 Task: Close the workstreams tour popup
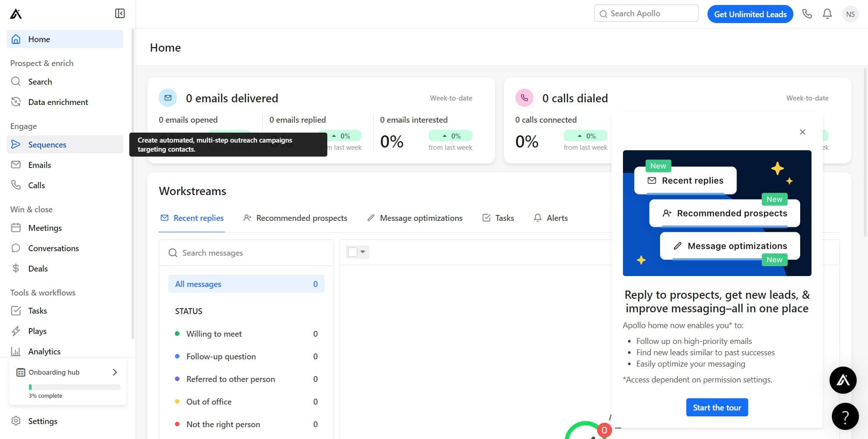(802, 132)
